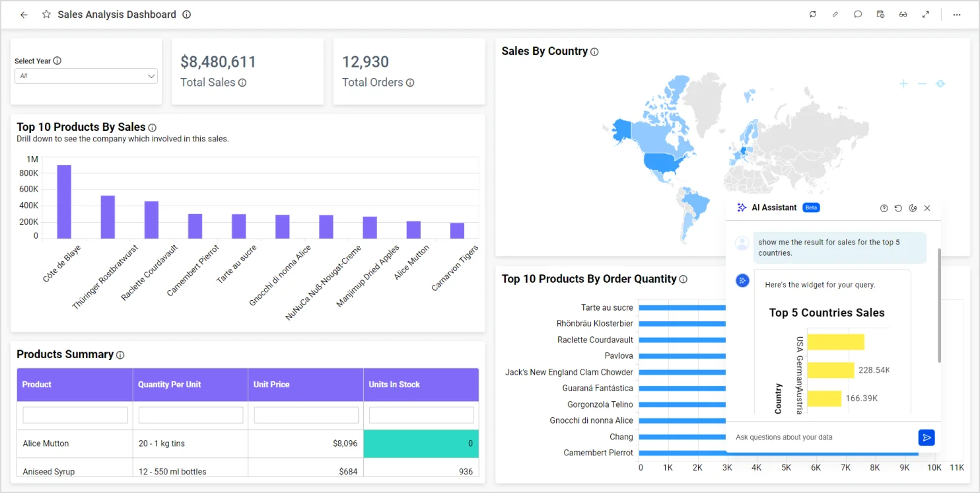Screen dimensions: 980x493
Task: Click the Ask questions about your data field
Action: (x=822, y=437)
